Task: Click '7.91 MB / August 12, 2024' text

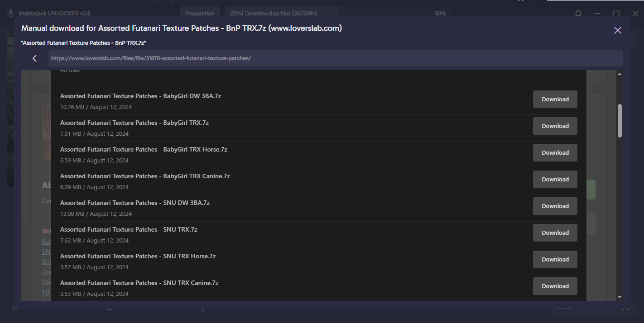Action: pyautogui.click(x=94, y=134)
